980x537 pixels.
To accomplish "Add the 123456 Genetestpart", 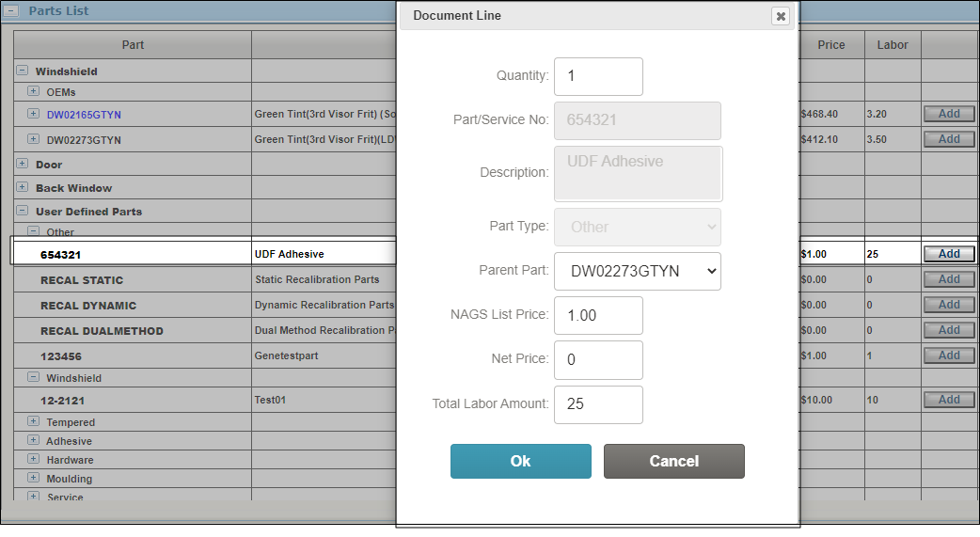I will [949, 355].
